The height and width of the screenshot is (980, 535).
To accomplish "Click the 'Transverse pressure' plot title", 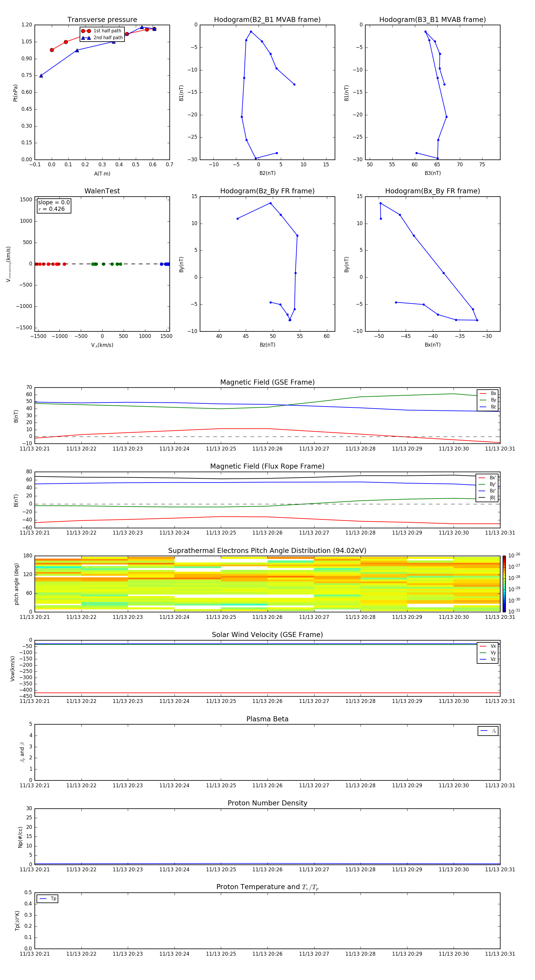I will [102, 20].
